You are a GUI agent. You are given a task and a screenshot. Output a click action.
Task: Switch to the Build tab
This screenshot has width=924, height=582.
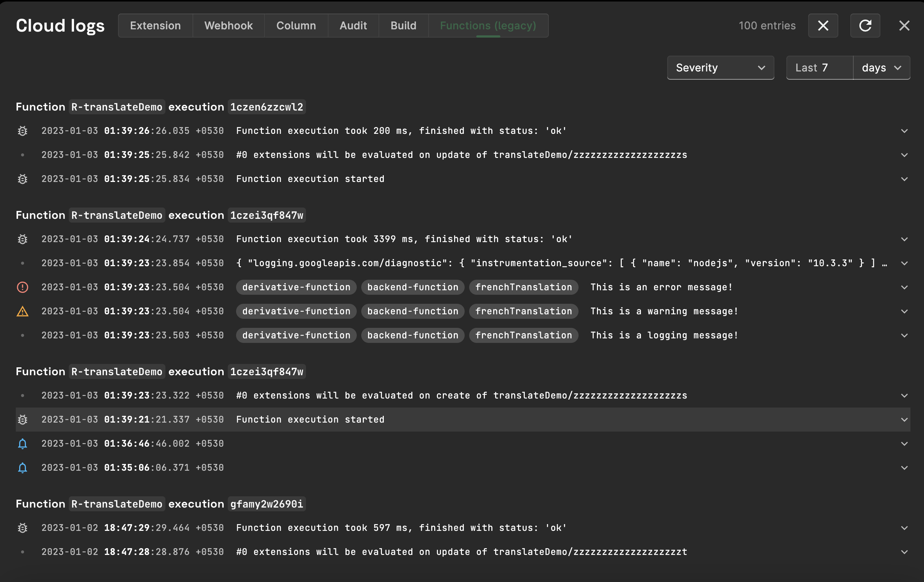[403, 26]
